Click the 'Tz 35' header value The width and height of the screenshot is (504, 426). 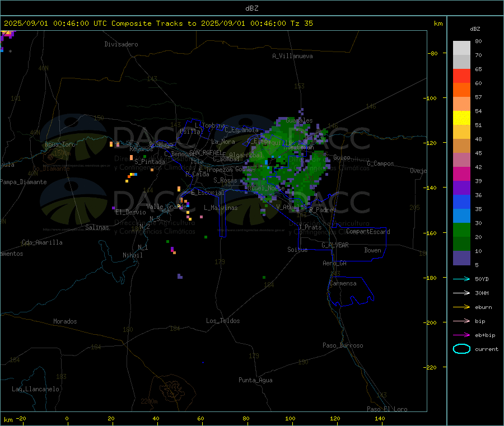[x=301, y=24]
